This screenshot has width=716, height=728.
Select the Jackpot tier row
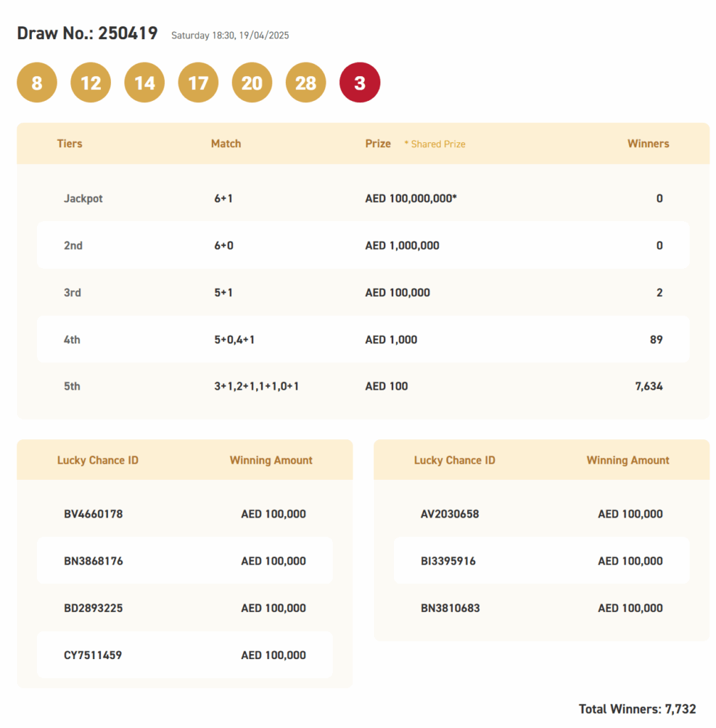pos(363,198)
